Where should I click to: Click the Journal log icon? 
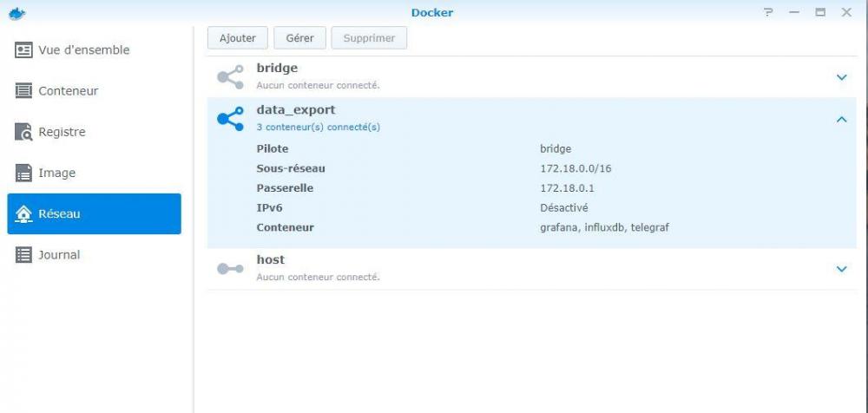coord(23,255)
